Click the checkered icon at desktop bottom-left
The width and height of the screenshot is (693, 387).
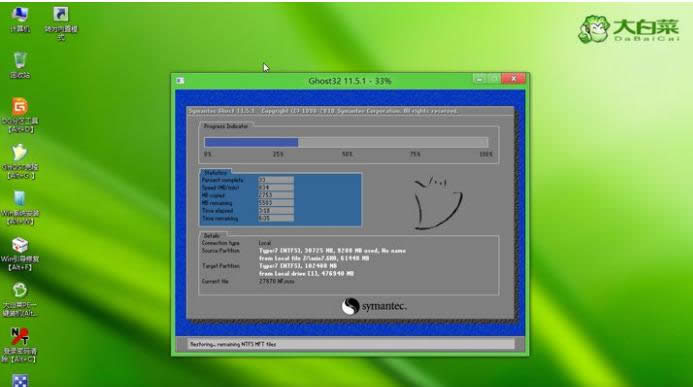20,381
